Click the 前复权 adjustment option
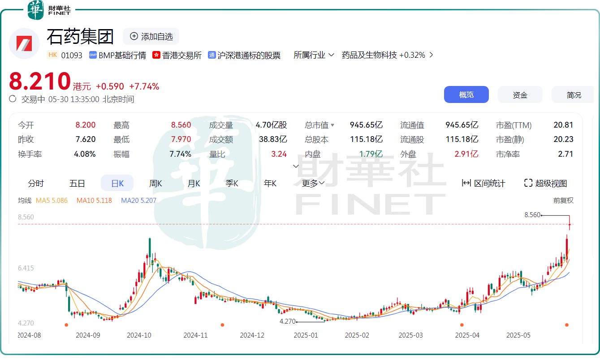Screen dimensions: 600x364 (563, 200)
